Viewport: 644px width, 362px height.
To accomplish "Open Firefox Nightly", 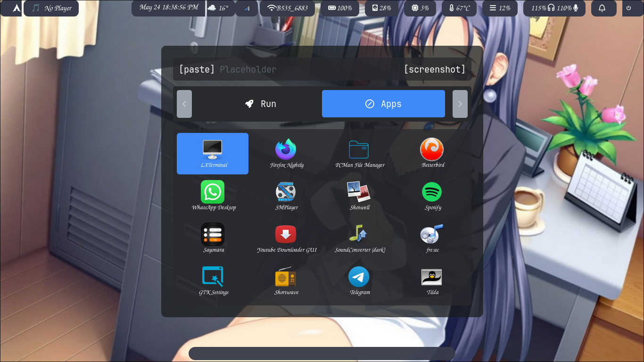I will click(x=287, y=154).
